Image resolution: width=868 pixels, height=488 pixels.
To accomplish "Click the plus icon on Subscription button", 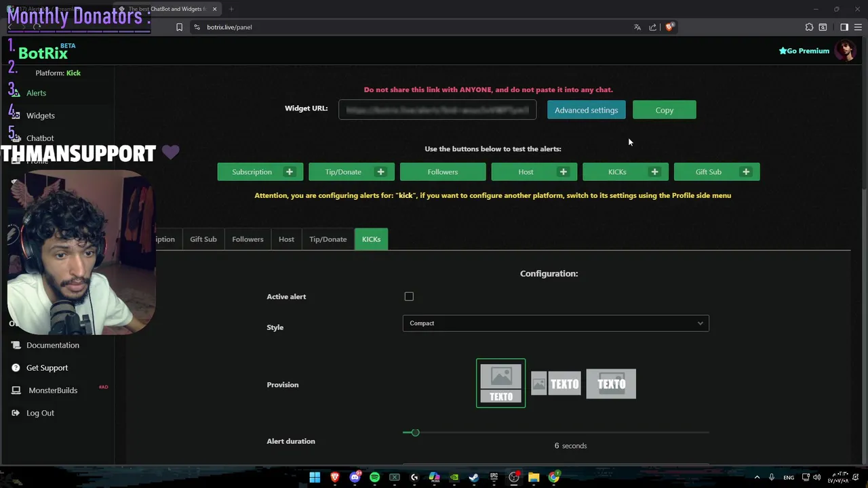I will (x=290, y=171).
